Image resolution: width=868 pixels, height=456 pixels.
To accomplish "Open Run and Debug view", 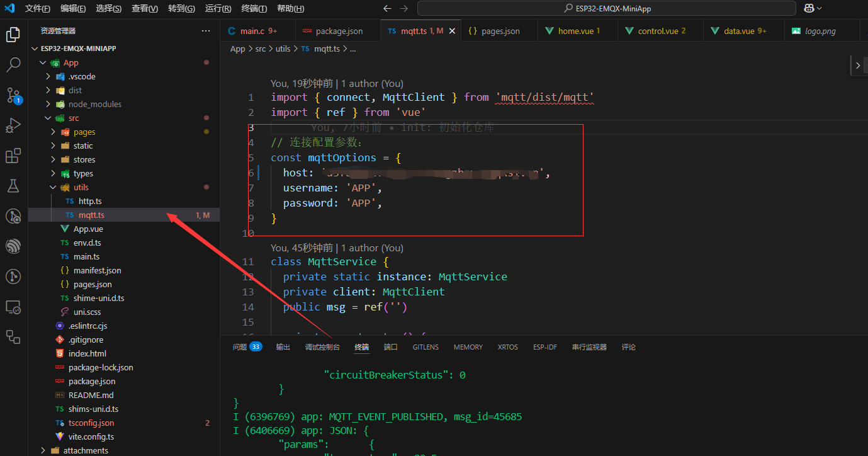I will 13,125.
